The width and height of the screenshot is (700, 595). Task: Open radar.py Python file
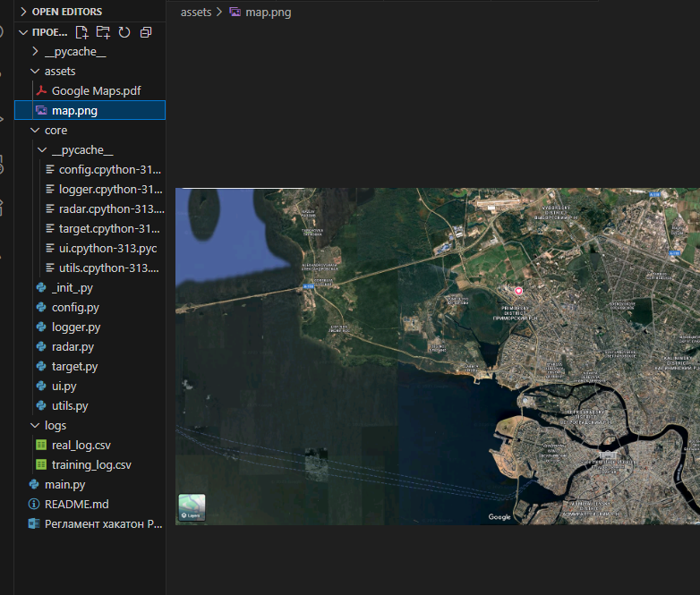(x=73, y=347)
